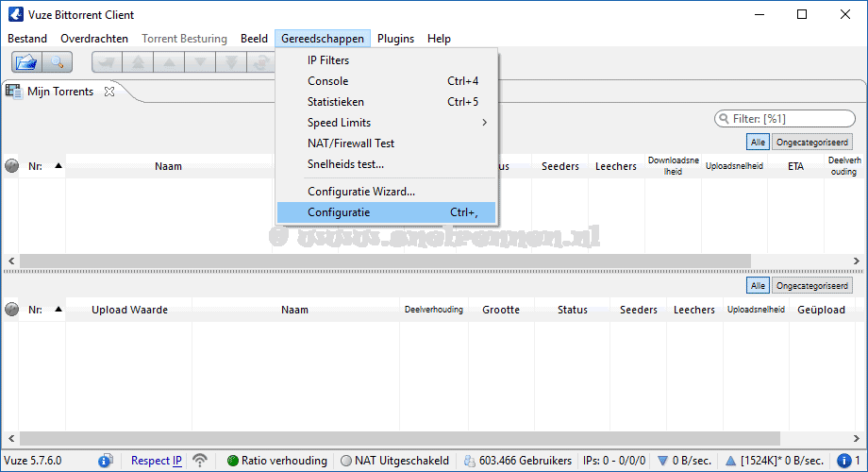
Task: Click the magnifier icon in the Filter box
Action: click(x=724, y=119)
